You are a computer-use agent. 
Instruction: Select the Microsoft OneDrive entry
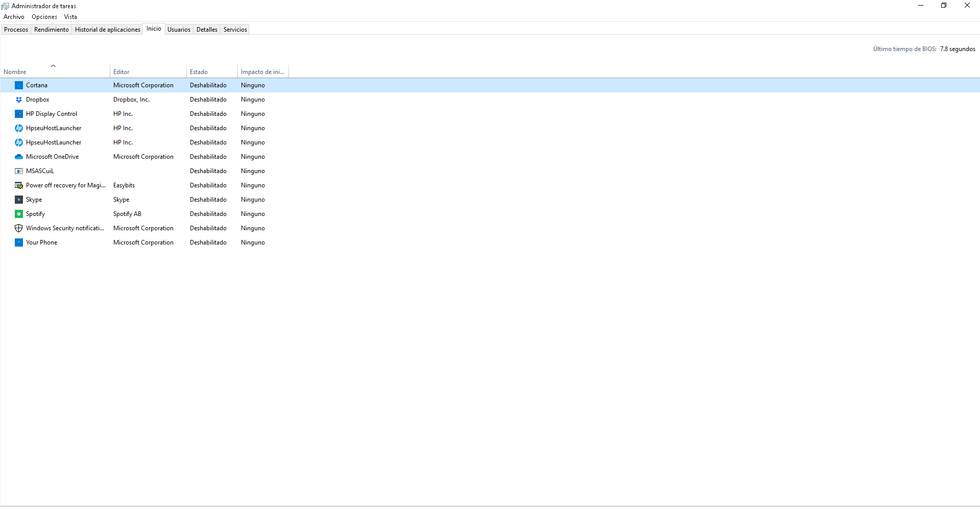pos(53,157)
